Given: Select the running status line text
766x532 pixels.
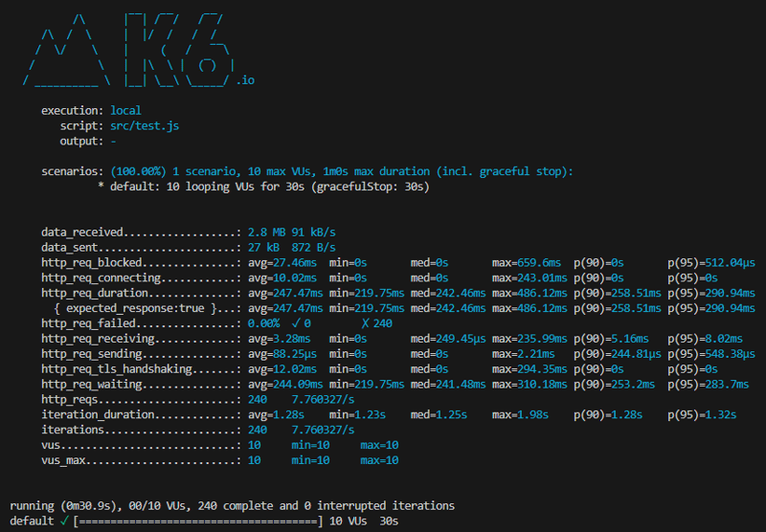Looking at the screenshot, I should pos(232,505).
